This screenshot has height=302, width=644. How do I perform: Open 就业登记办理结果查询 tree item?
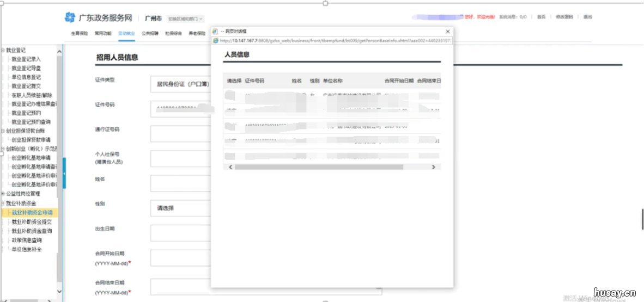point(34,104)
